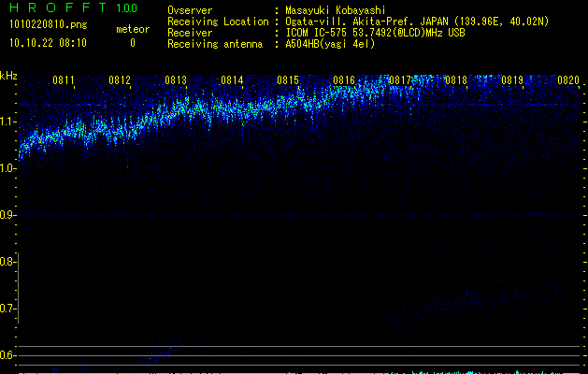Select receiver ICOM IC-575 53.7492 MHz text
This screenshot has height=374, width=588.
pyautogui.click(x=375, y=33)
